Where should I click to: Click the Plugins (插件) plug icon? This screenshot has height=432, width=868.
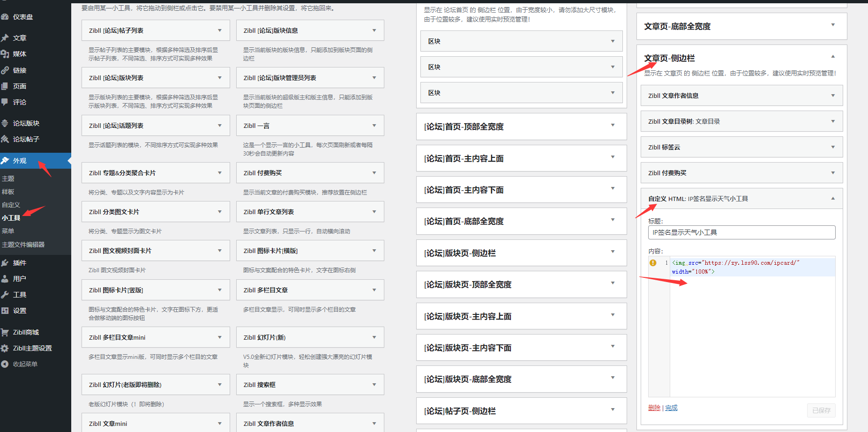click(5, 263)
